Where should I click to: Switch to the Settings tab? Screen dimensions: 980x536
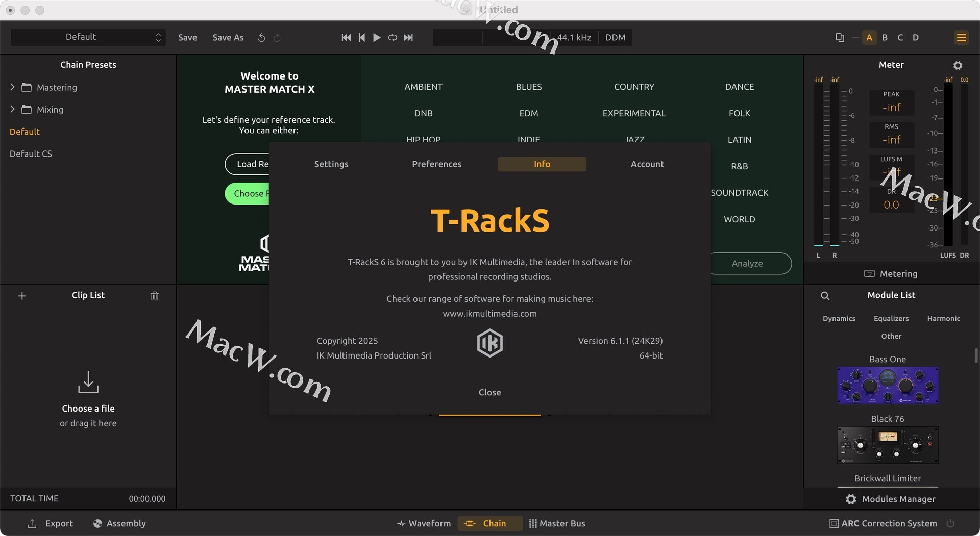[x=331, y=164]
